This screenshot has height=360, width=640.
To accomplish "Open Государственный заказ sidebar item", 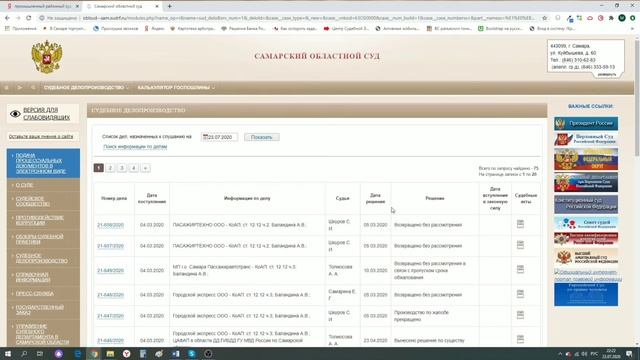I will [39, 310].
